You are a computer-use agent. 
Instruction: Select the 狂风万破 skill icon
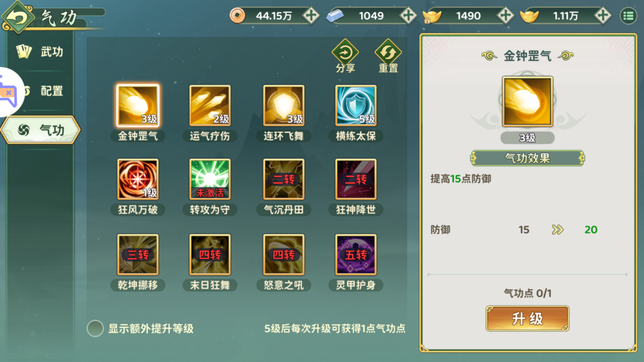click(138, 179)
